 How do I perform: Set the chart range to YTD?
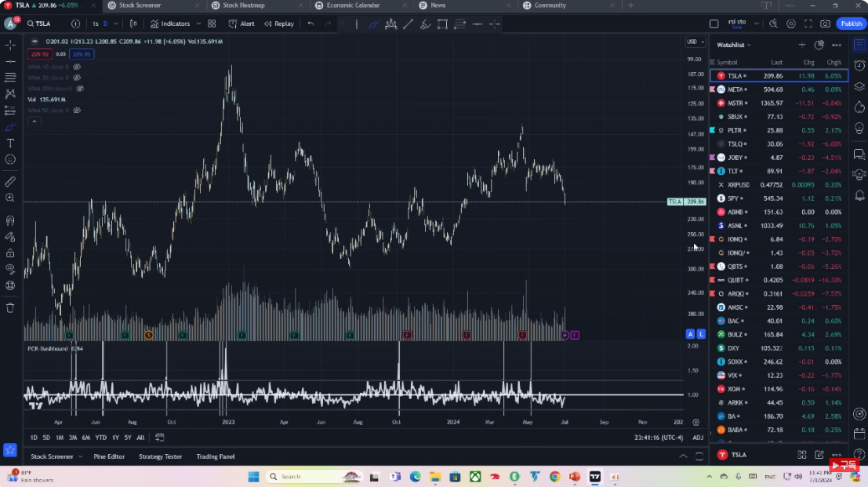pyautogui.click(x=100, y=438)
